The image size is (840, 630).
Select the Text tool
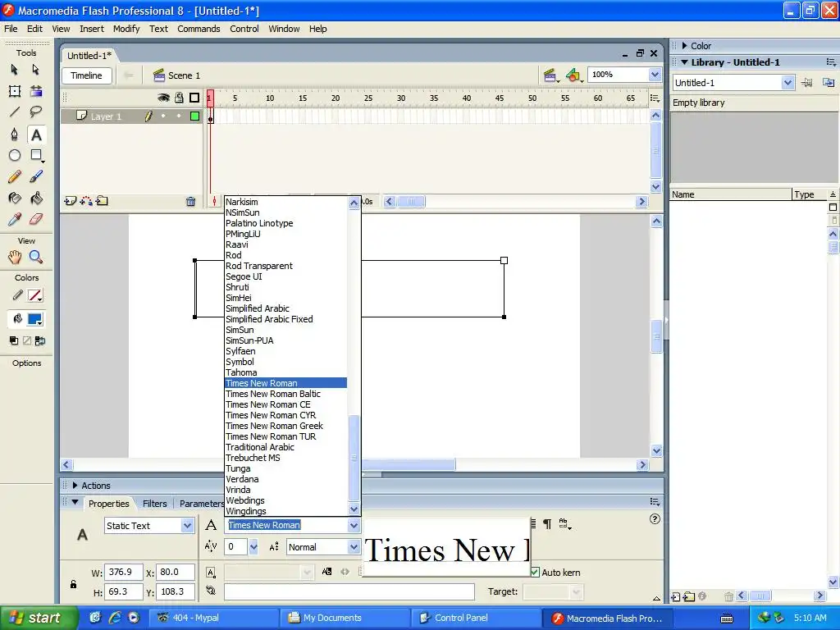pos(36,135)
